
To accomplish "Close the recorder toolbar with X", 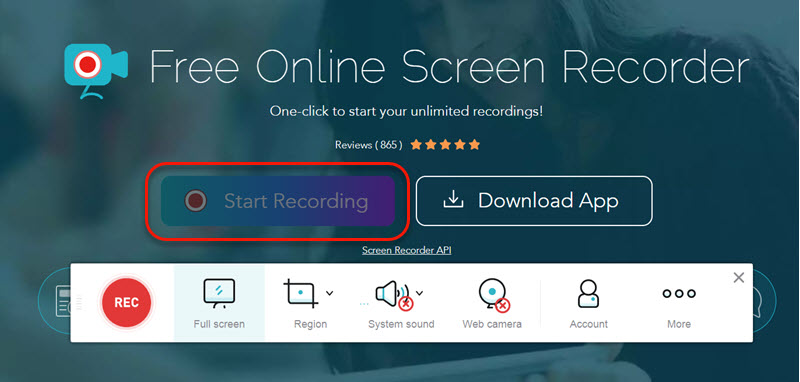I will [x=738, y=277].
